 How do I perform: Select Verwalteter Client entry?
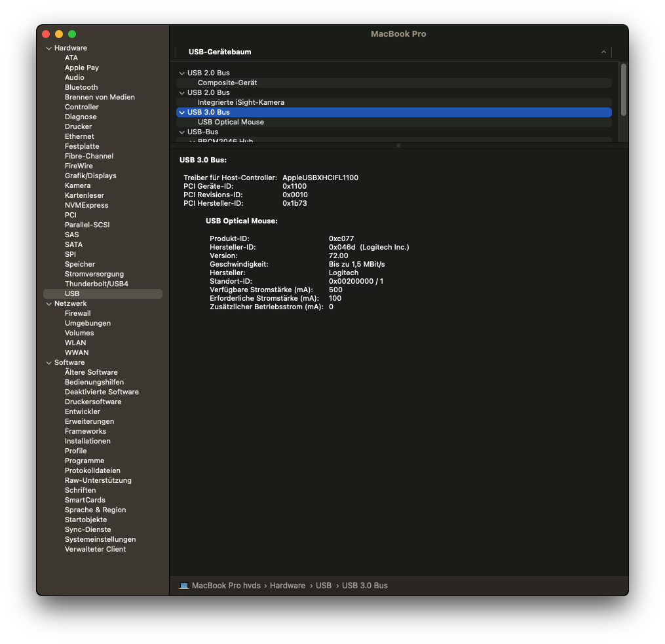coord(95,548)
